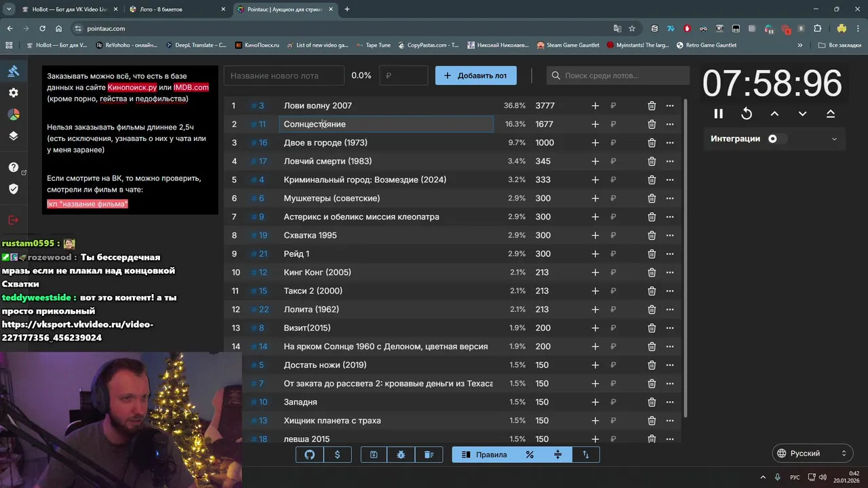Click the lot search field

point(616,75)
